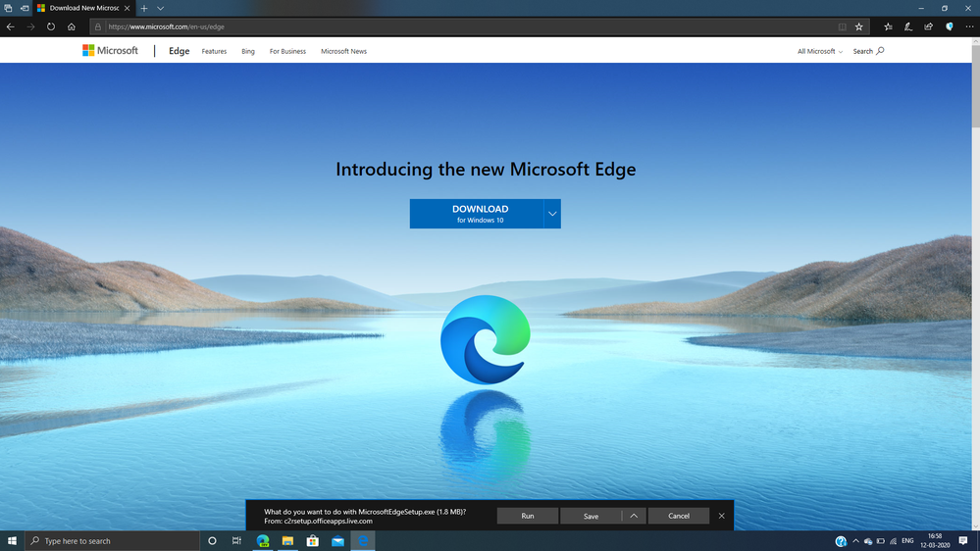Open Microsoft Store from taskbar
This screenshot has height=551, width=980.
point(313,541)
